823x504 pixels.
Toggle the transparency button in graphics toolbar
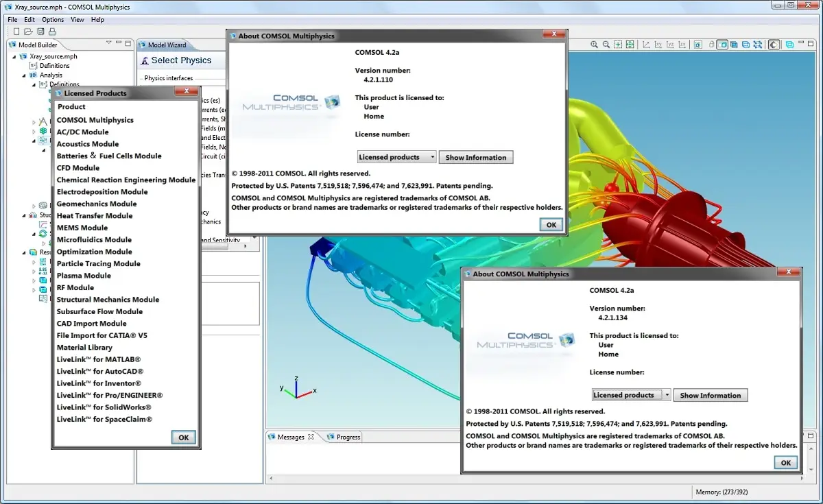coord(722,45)
